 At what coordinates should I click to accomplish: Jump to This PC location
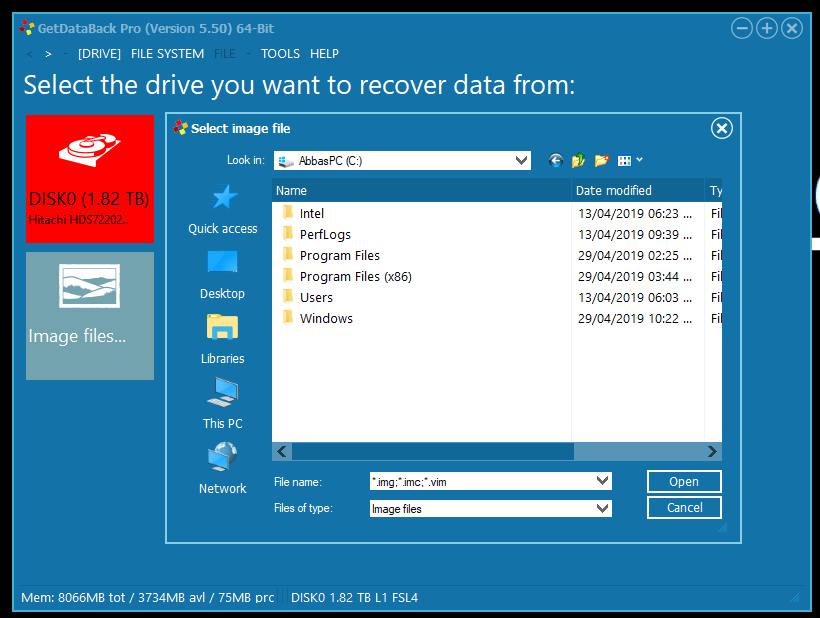point(223,405)
